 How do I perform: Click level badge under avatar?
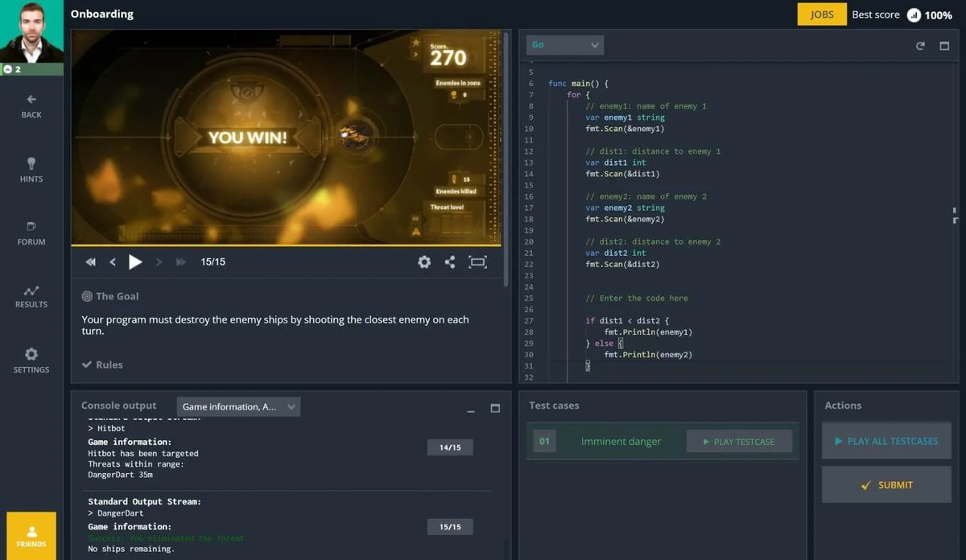click(31, 69)
